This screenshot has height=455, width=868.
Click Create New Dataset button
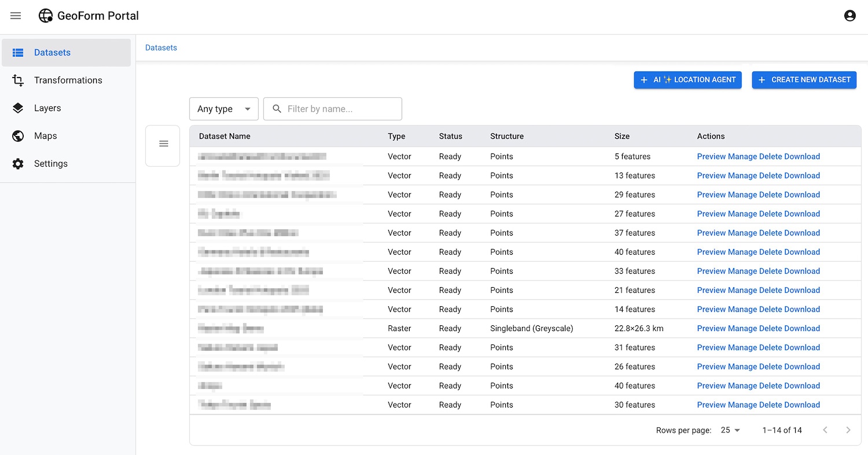coord(804,80)
